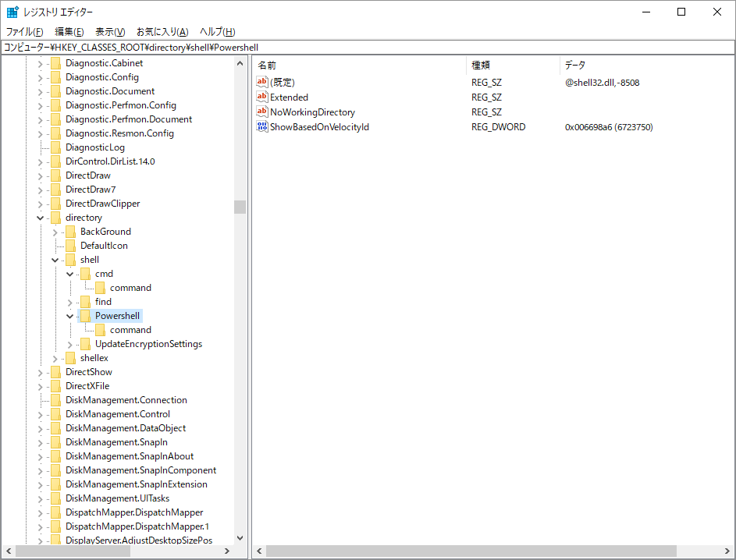Viewport: 736px width, 560px height.
Task: Select the DiskManagement.SnapInExtension key label
Action: pyautogui.click(x=136, y=484)
